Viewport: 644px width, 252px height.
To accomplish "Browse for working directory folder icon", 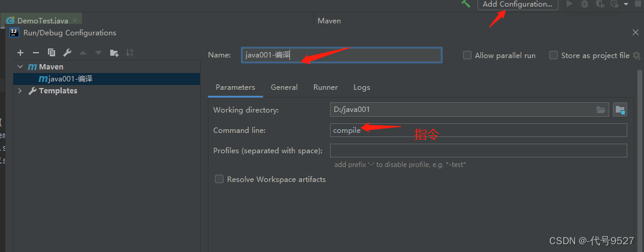I will pos(601,110).
